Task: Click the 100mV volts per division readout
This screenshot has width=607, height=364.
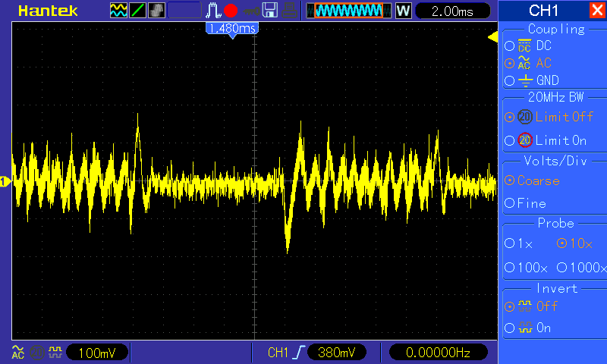Action: point(97,353)
